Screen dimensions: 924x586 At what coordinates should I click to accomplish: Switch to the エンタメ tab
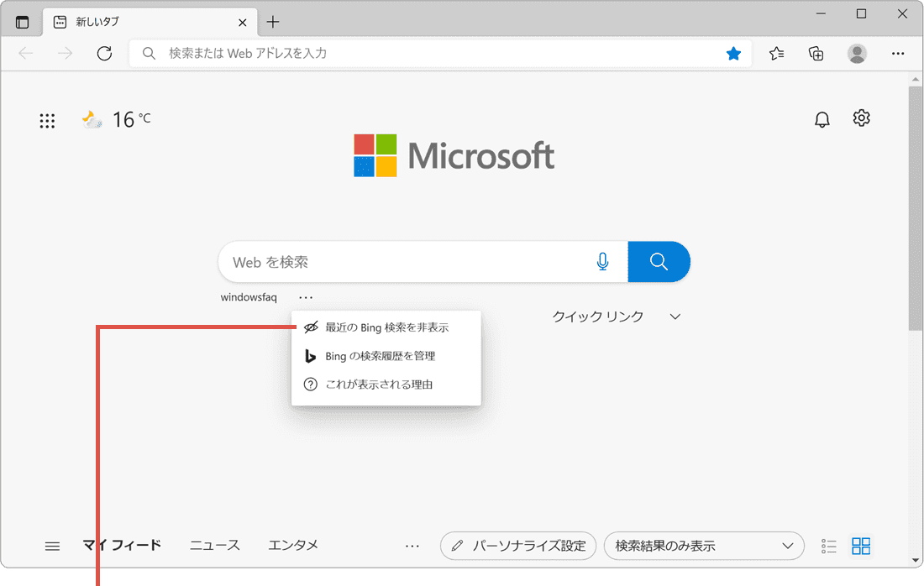pos(293,546)
